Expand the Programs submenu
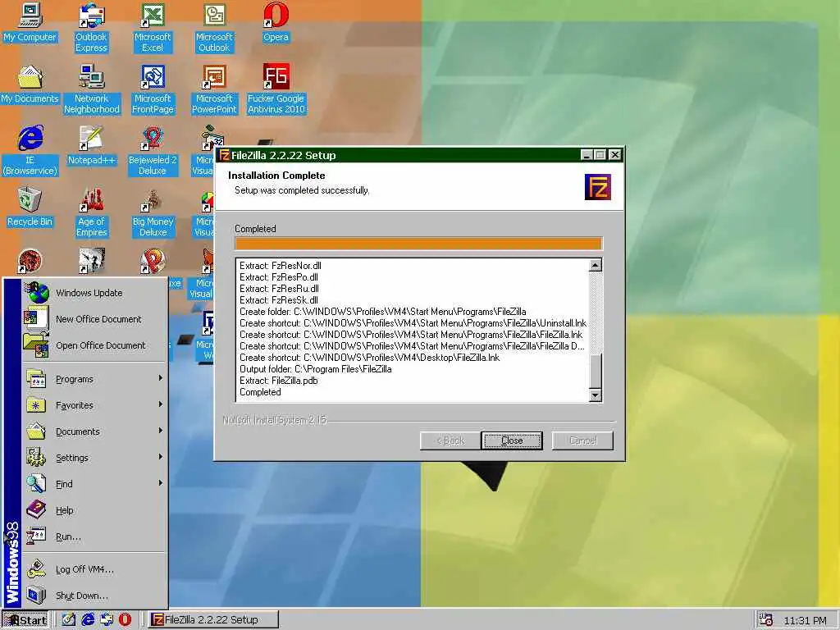The height and width of the screenshot is (630, 840). tap(95, 379)
